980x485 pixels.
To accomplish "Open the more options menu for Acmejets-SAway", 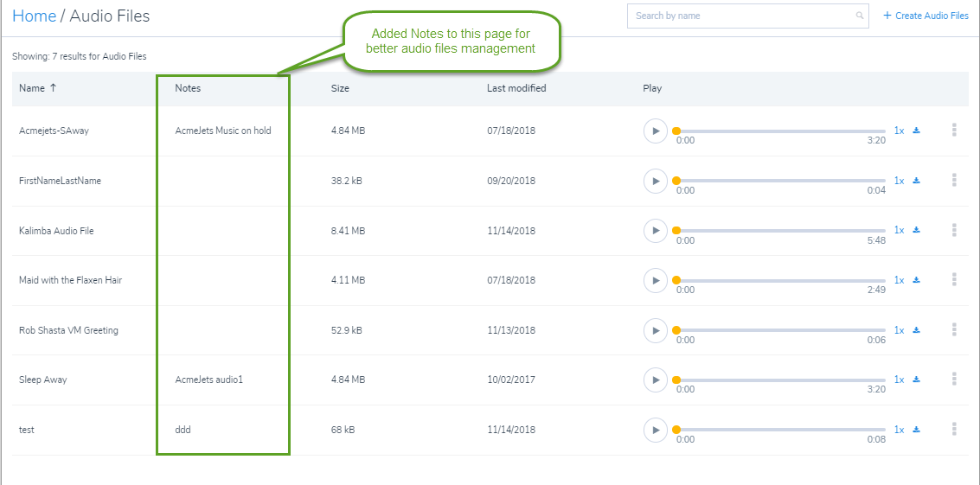I will [x=954, y=130].
